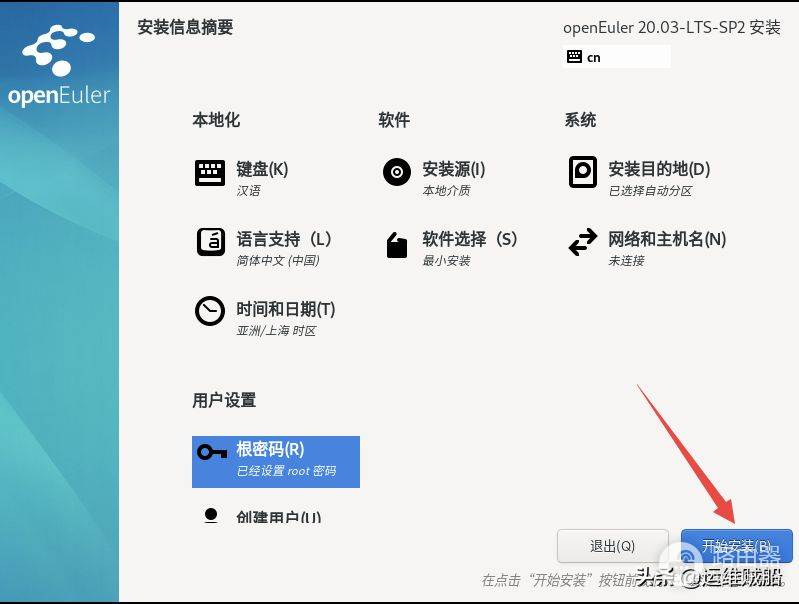Click the 最小安装 status text
Image resolution: width=799 pixels, height=604 pixels.
446,260
